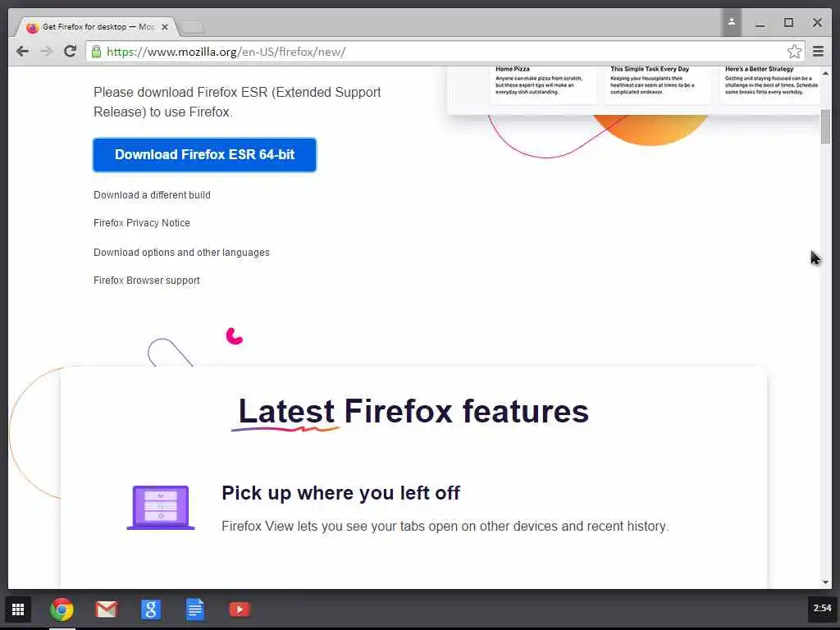
Task: Click the Pick up where you left off heading
Action: click(340, 493)
